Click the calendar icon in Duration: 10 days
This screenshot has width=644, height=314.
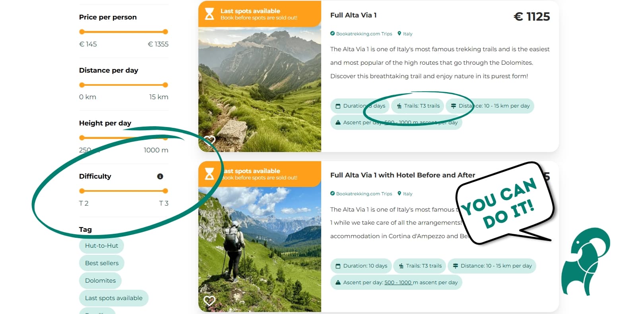pyautogui.click(x=338, y=266)
